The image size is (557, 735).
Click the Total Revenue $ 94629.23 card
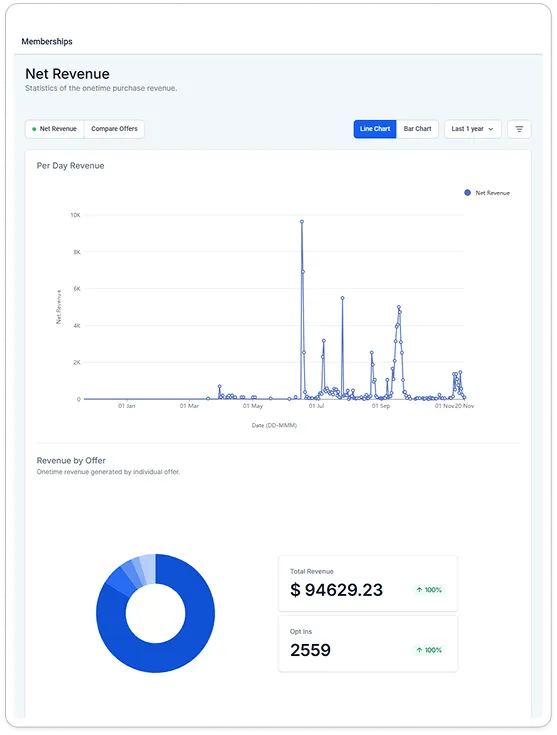coord(368,584)
